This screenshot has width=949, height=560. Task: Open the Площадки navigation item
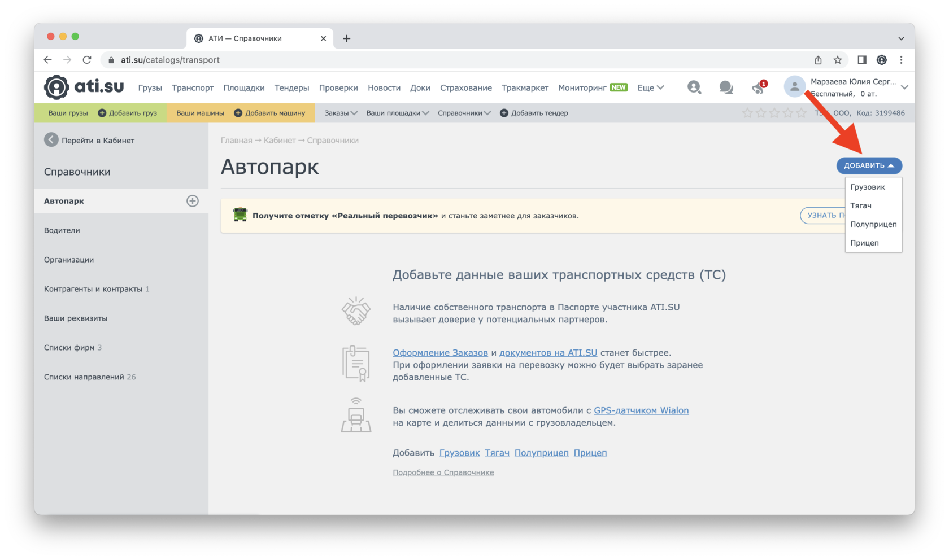click(244, 88)
